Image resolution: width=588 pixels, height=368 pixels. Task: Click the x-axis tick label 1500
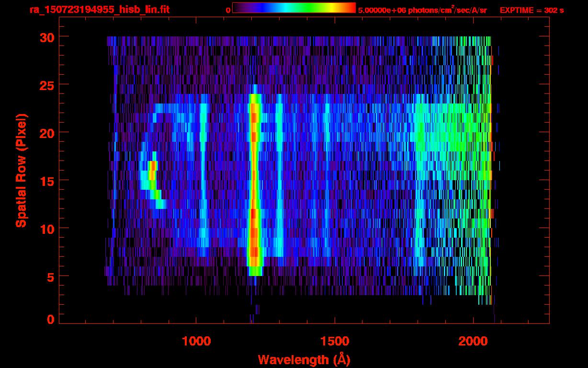click(x=335, y=341)
